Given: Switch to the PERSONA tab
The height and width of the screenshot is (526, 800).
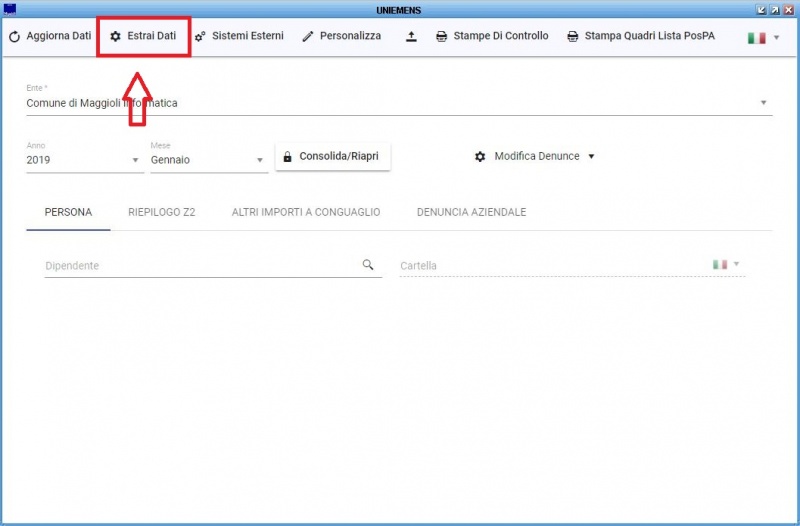Looking at the screenshot, I should tap(68, 213).
